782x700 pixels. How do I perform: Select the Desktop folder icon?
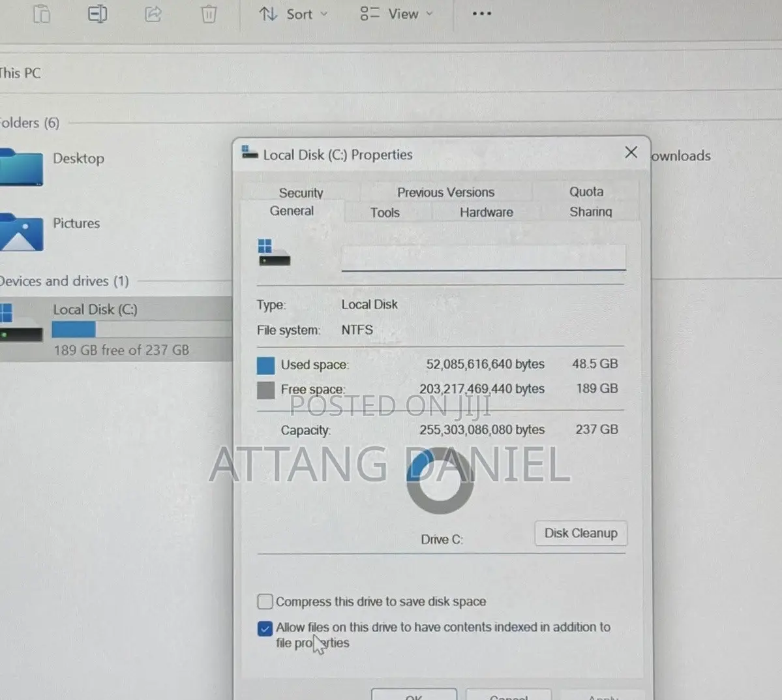click(x=22, y=167)
